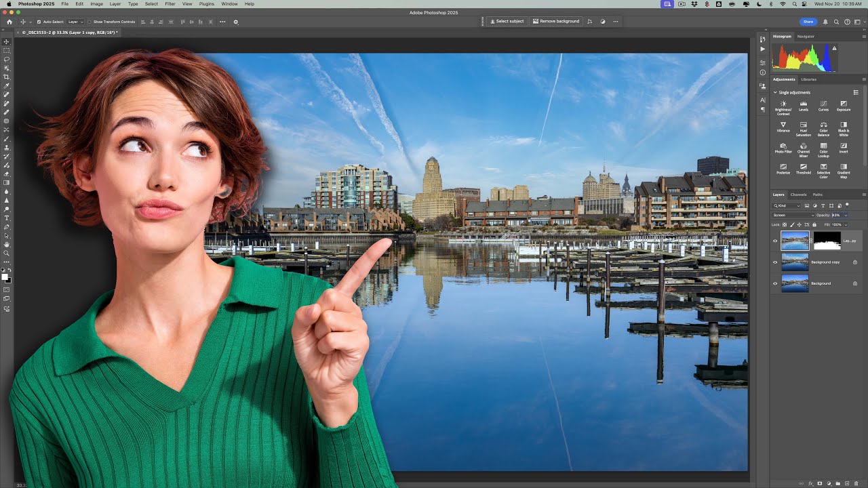Toggle visibility of the Background layer
Viewport: 868px width, 488px height.
[775, 283]
